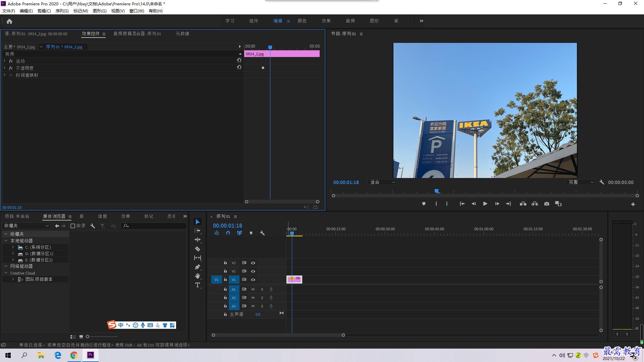Toggle V1 track output eye
The image size is (644, 362).
point(253,280)
